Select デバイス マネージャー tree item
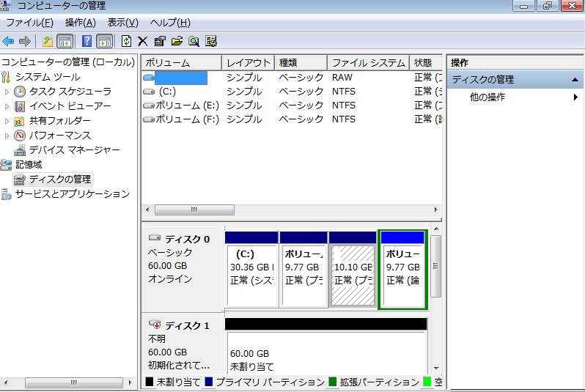Screen dimensions: 585x392 [x=75, y=150]
